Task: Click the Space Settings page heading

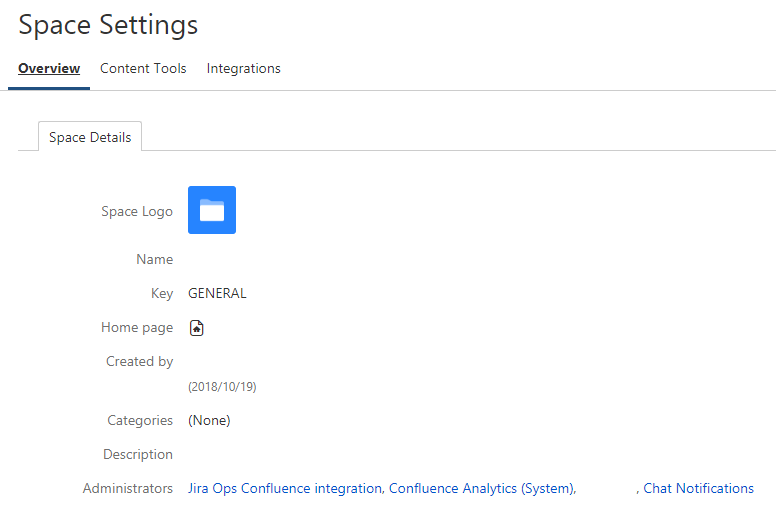Action: (x=108, y=25)
